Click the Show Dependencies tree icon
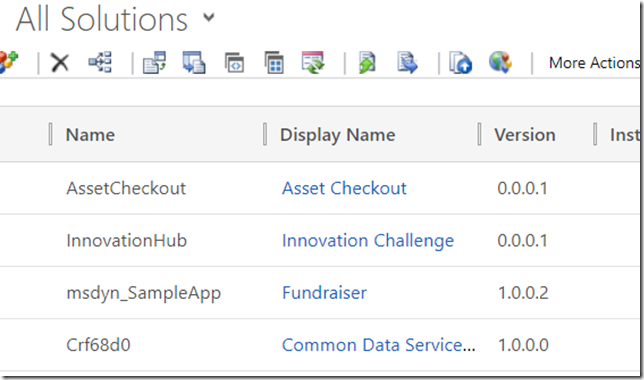Image resolution: width=644 pixels, height=380 pixels. point(100,62)
